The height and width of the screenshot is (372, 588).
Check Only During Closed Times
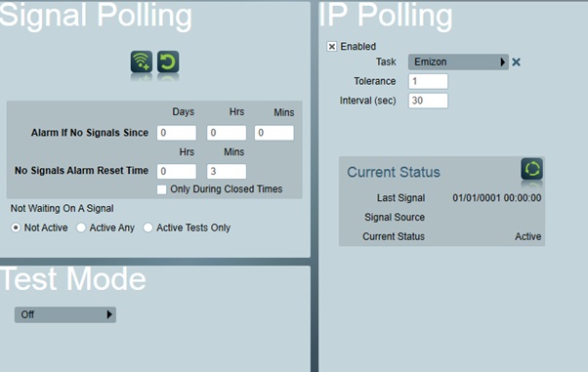161,189
